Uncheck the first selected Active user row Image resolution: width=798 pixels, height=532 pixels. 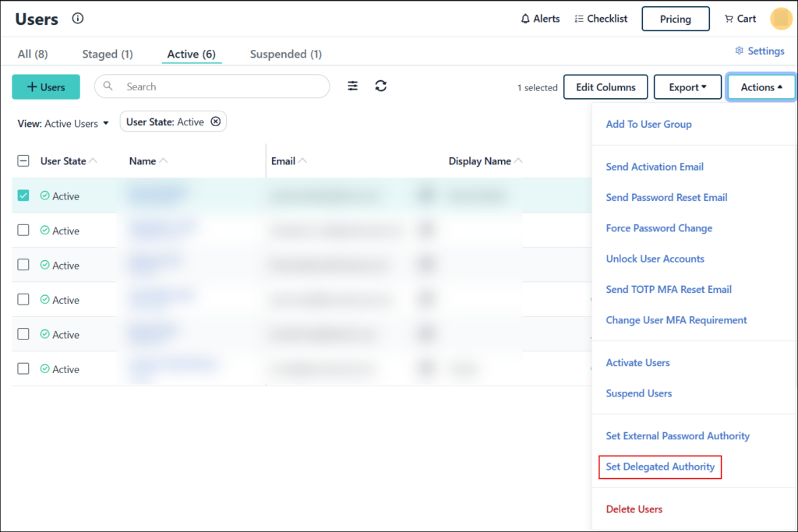(23, 196)
